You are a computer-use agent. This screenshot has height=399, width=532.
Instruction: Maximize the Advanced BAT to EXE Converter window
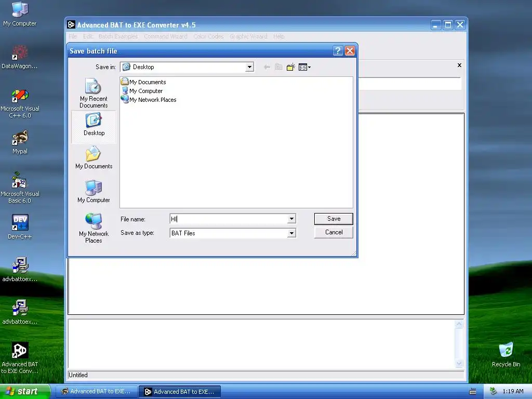pos(448,25)
